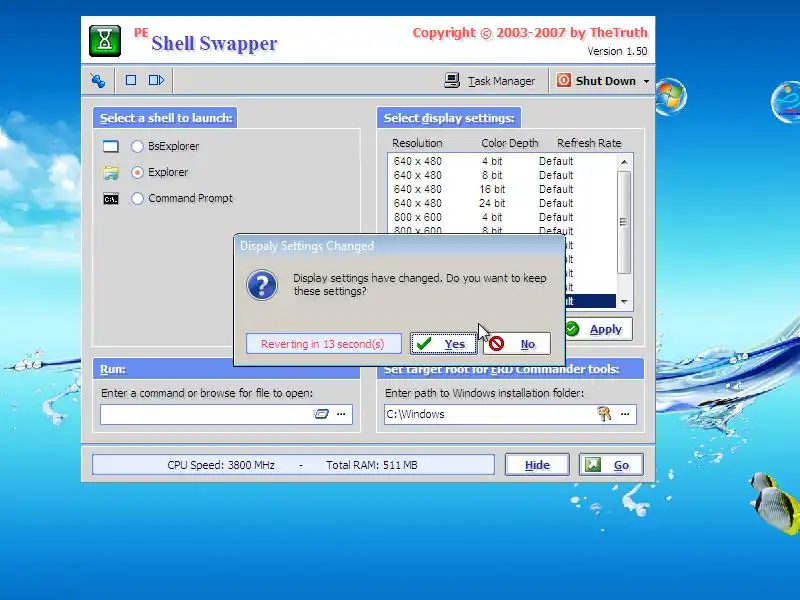This screenshot has height=600, width=800.
Task: Click the Color Depth column header
Action: 510,143
